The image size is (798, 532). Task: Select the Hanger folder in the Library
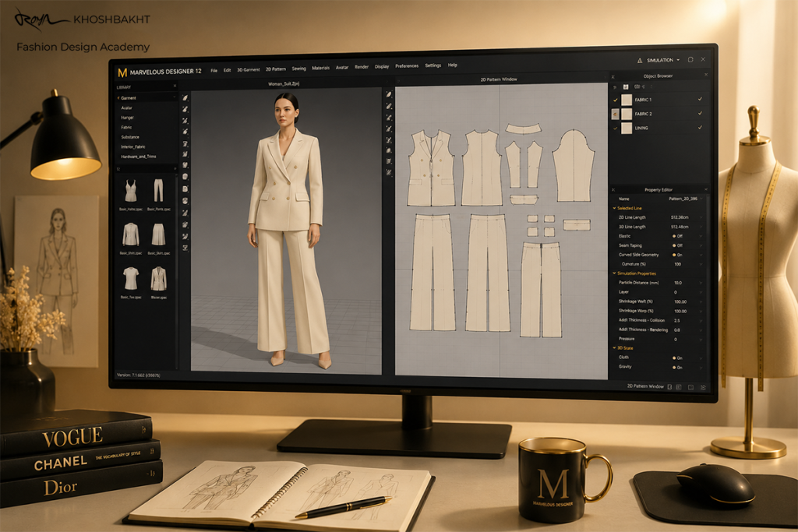pos(127,118)
